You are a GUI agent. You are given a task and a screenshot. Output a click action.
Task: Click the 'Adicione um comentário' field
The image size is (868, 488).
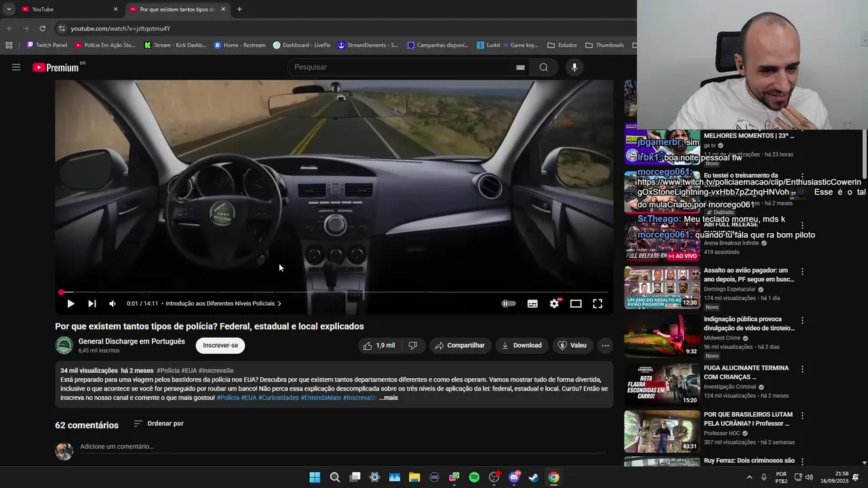342,447
